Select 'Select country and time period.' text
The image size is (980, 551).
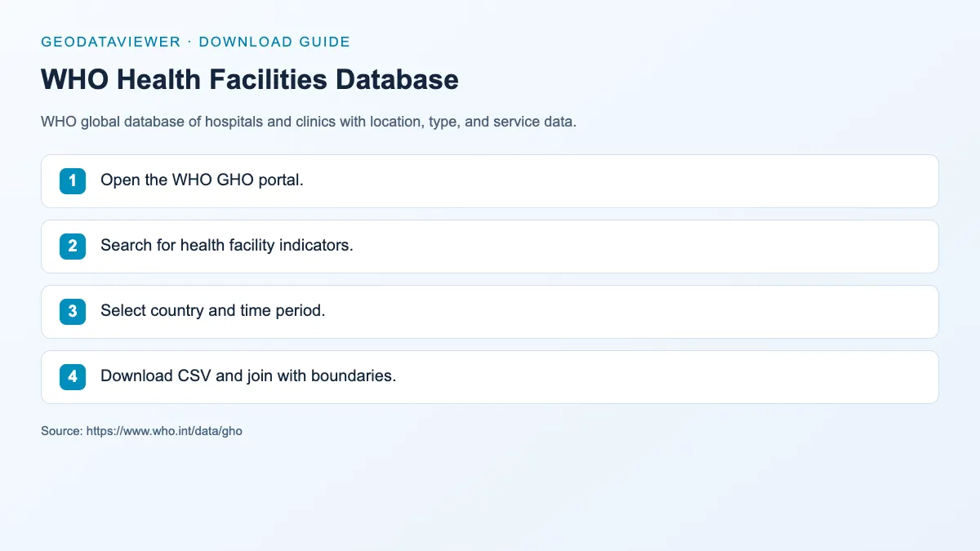pyautogui.click(x=212, y=311)
